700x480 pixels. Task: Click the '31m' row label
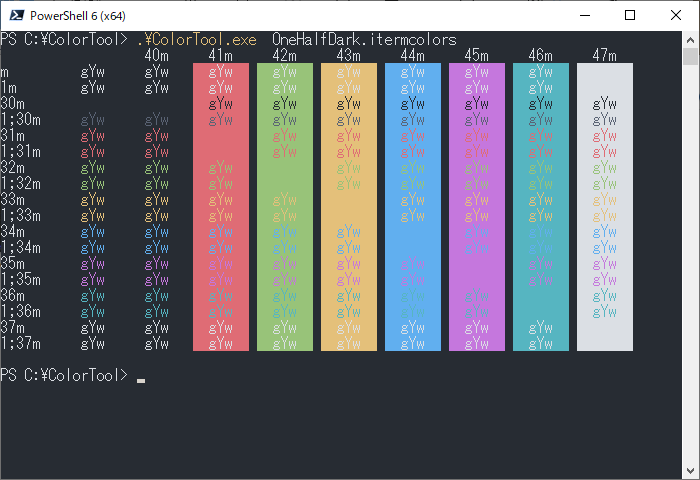pos(12,136)
